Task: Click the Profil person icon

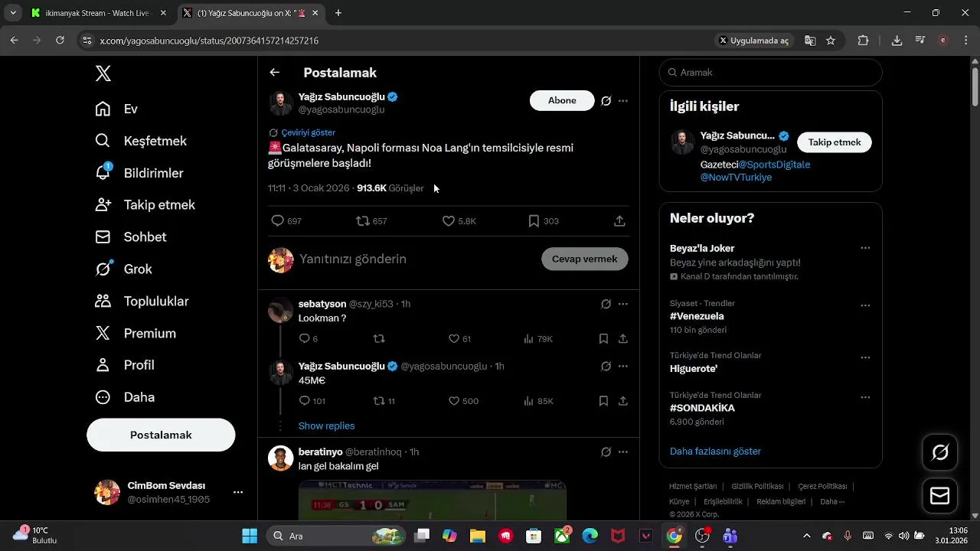Action: (103, 366)
